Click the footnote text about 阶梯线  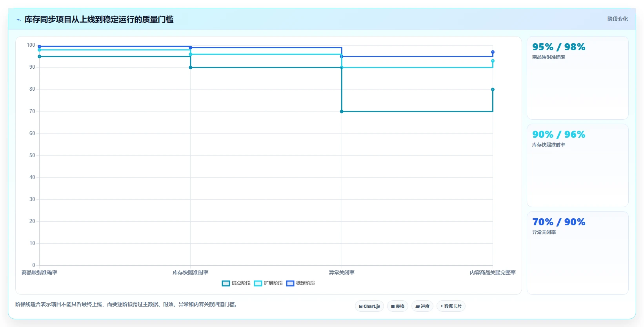[x=126, y=305]
